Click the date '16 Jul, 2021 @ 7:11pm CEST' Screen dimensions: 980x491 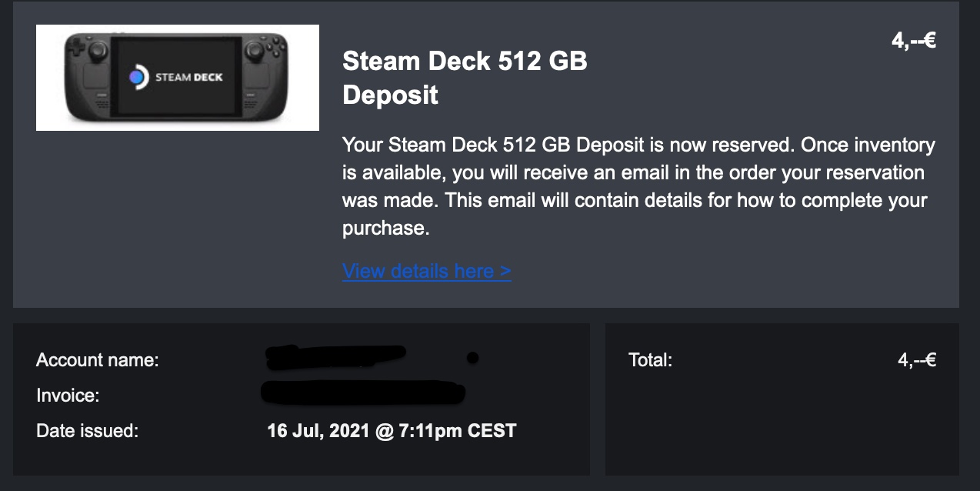coord(392,431)
